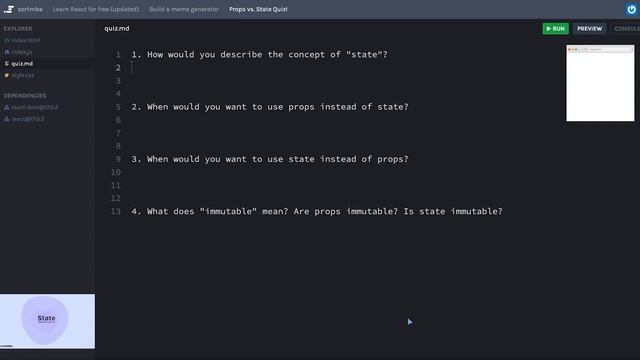This screenshot has width=640, height=360.
Task: Click line number 9 in the gutter
Action: click(x=118, y=159)
